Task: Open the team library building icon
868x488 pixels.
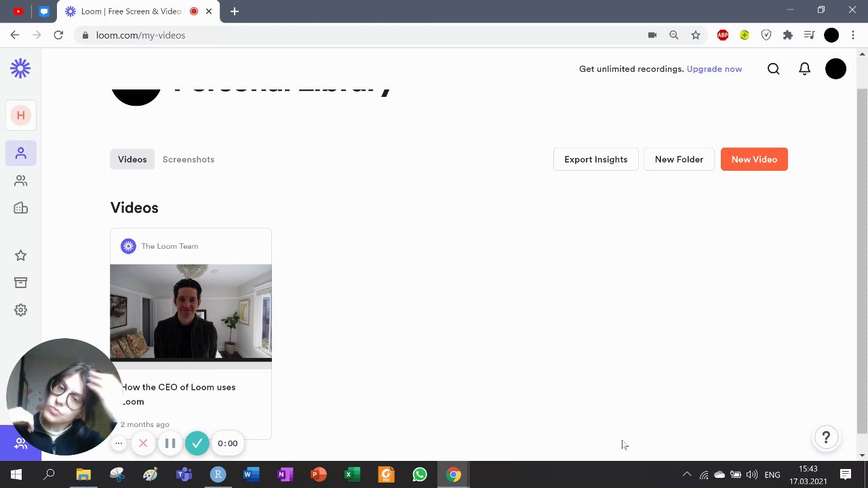Action: [x=21, y=208]
